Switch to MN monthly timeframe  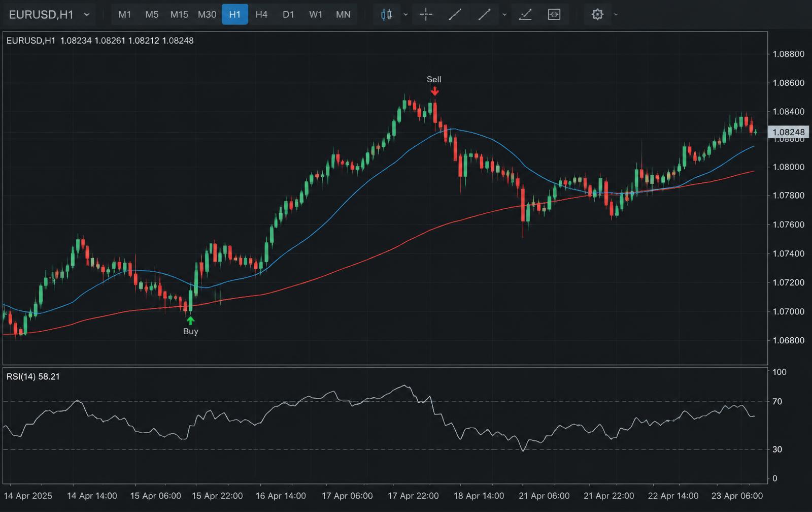coord(343,15)
